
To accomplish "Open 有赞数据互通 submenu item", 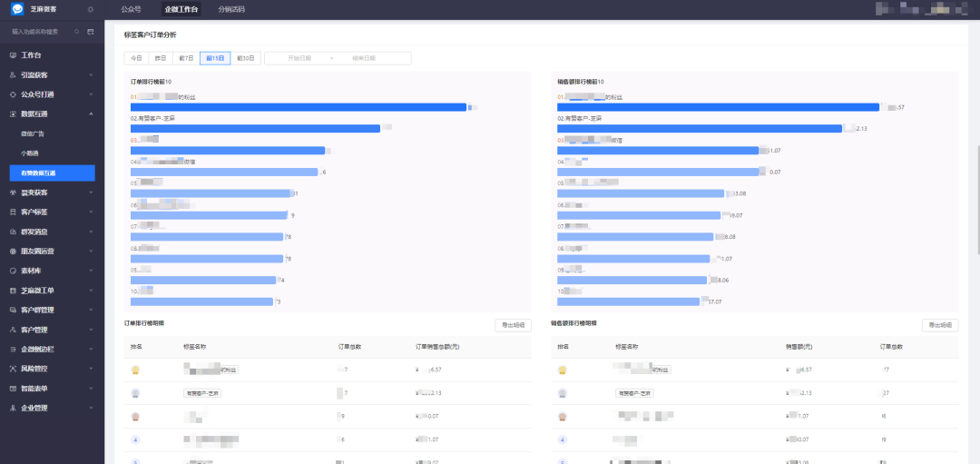I will pyautogui.click(x=53, y=173).
